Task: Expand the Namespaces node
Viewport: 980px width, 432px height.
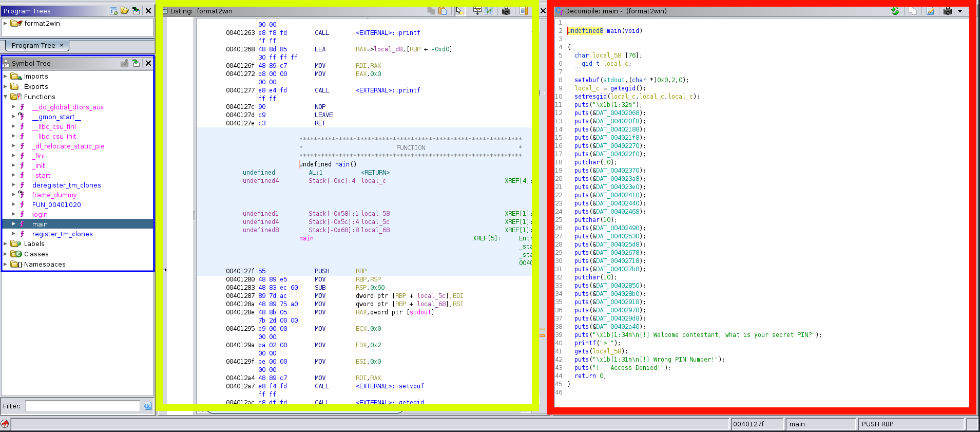Action: [x=5, y=264]
